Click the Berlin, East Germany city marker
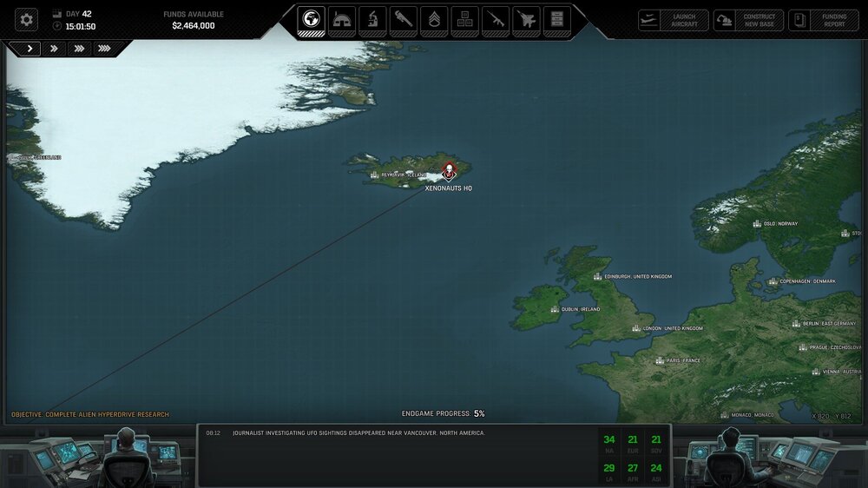Image resolution: width=868 pixels, height=488 pixels. coord(796,324)
